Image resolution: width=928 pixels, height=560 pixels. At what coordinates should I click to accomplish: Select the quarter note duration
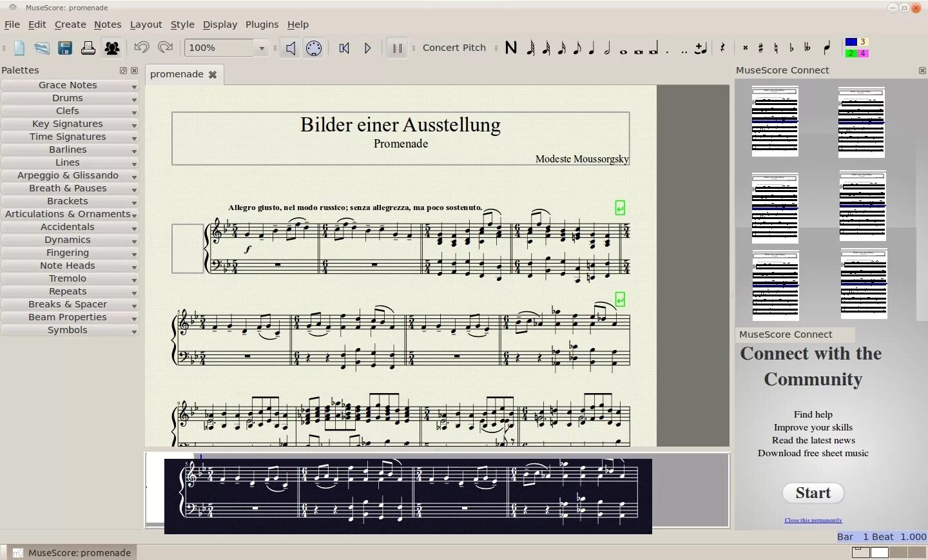[x=592, y=48]
